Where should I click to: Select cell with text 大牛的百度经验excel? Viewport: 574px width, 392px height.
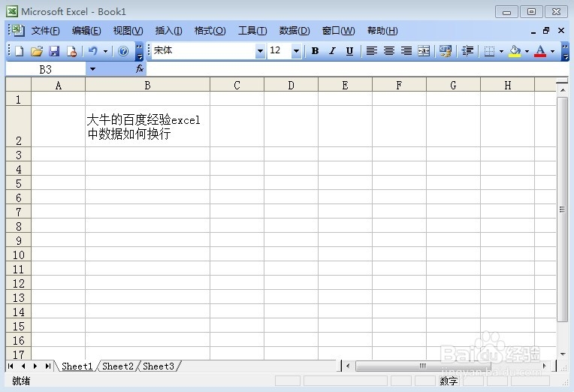click(x=147, y=127)
